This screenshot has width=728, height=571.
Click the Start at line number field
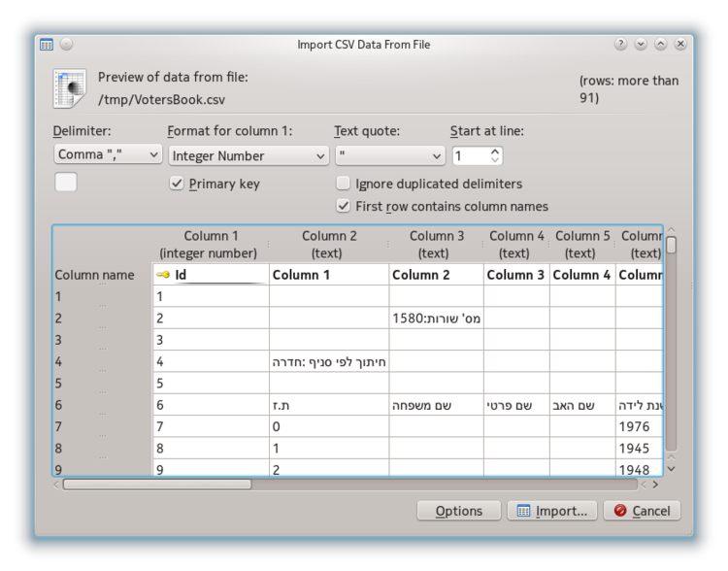coord(470,155)
